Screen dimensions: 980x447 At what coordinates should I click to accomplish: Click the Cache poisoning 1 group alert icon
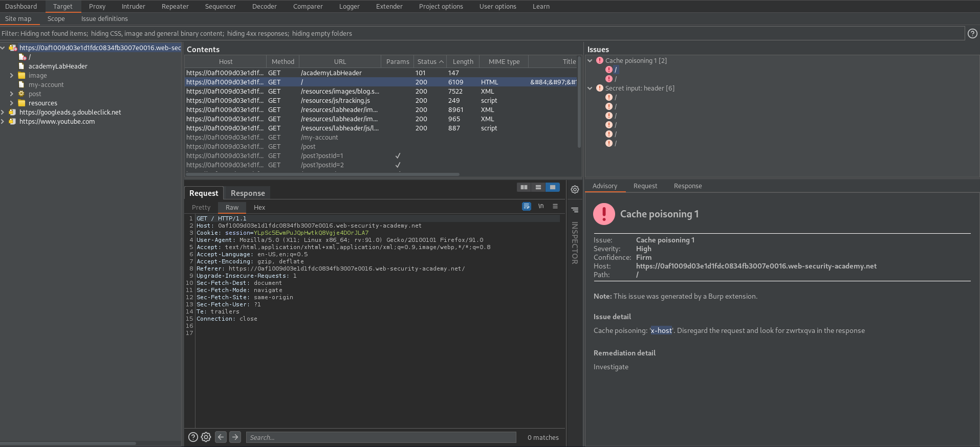coord(600,61)
